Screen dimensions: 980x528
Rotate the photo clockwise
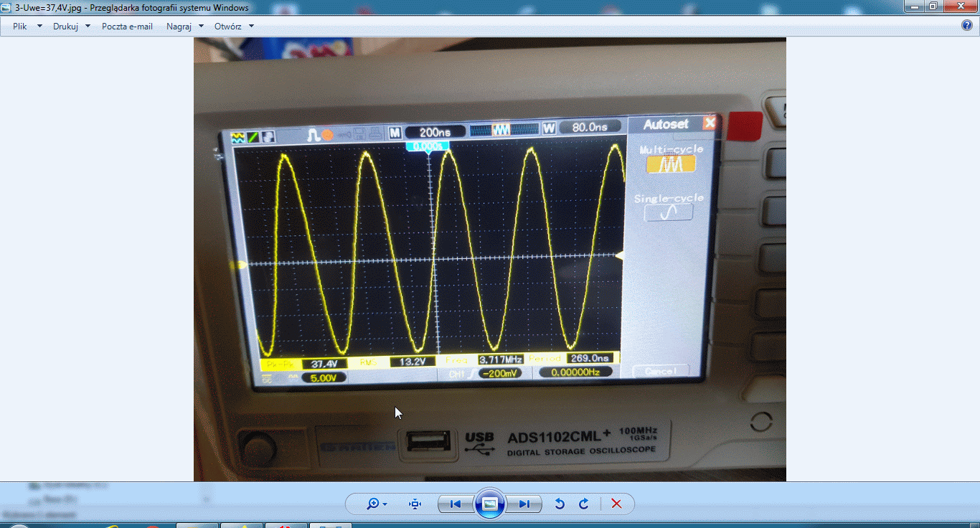click(x=583, y=504)
